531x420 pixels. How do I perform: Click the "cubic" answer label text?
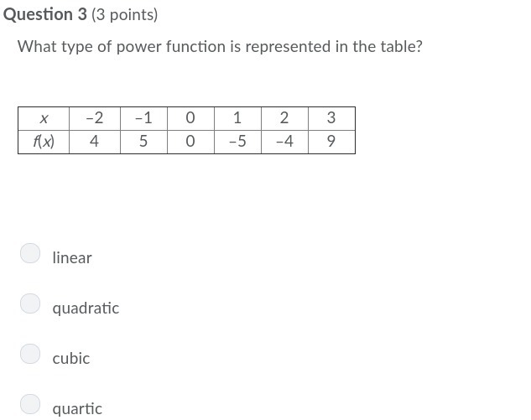point(71,359)
